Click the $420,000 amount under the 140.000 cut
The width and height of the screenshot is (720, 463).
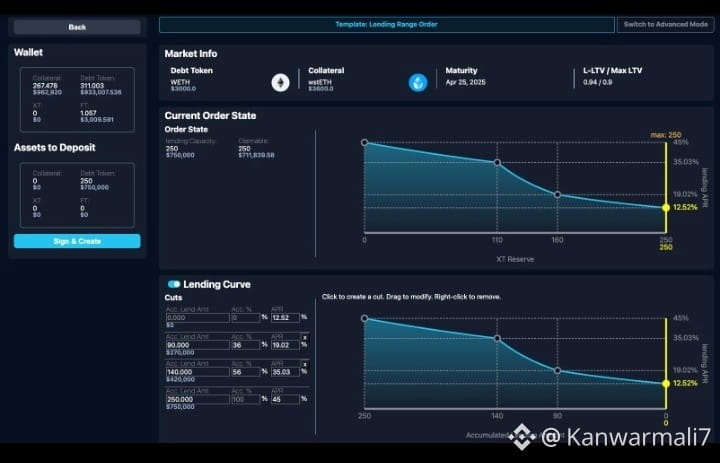tap(180, 379)
